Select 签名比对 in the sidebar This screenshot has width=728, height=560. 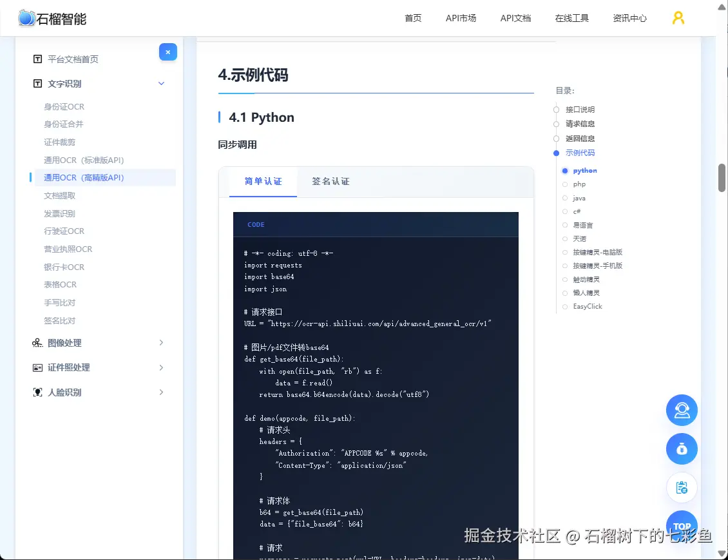pyautogui.click(x=59, y=320)
